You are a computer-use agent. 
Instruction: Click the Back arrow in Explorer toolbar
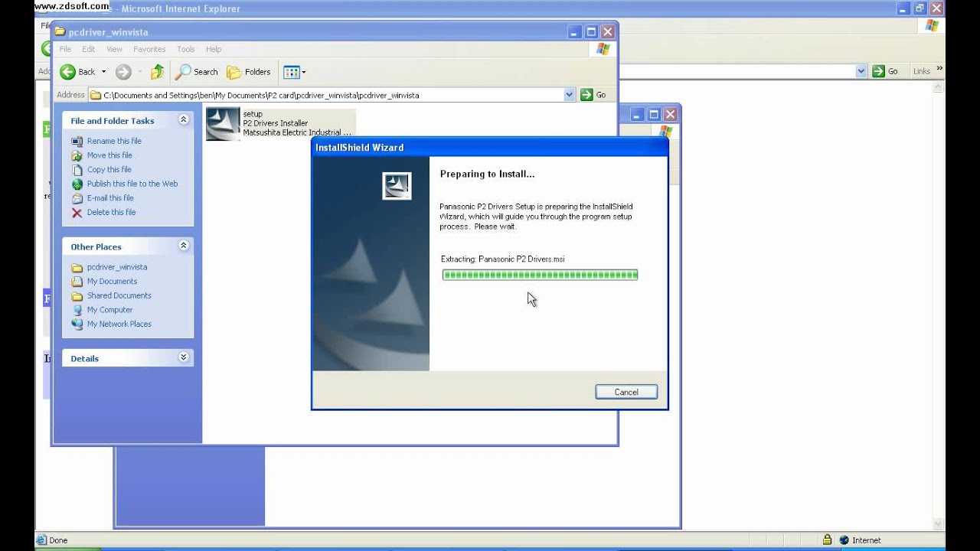(x=68, y=72)
